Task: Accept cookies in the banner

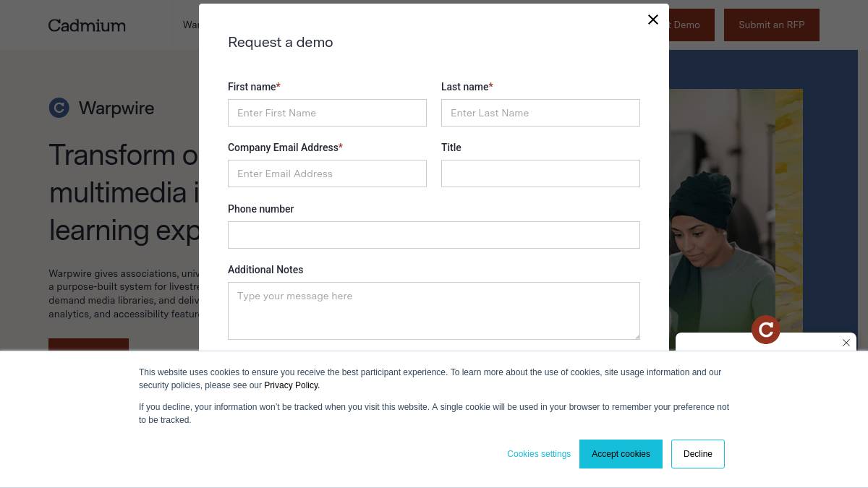Action: (621, 454)
